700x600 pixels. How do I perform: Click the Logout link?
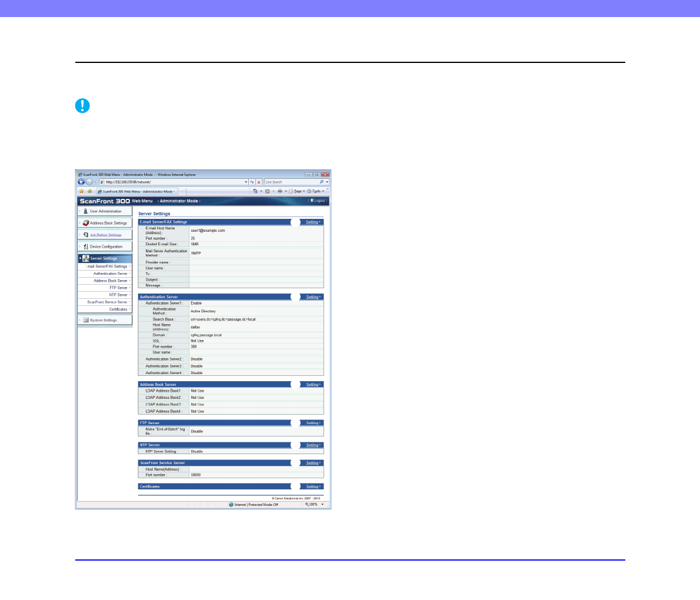318,201
